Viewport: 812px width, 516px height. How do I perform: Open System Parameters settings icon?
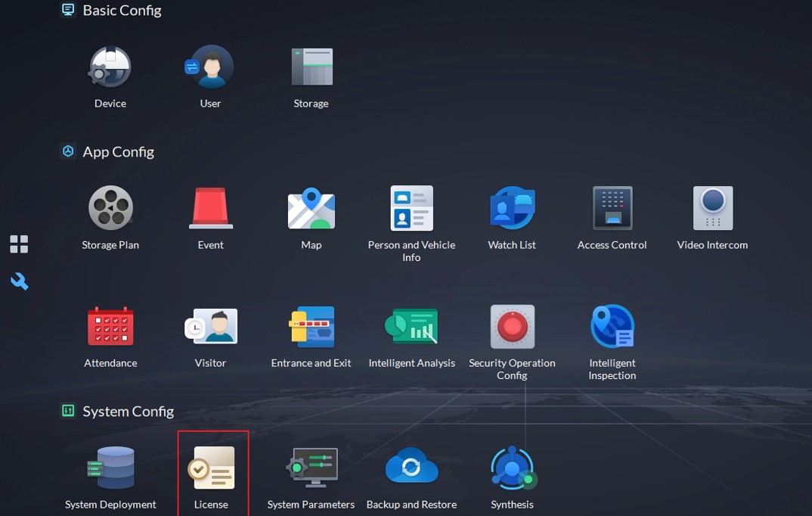tap(311, 468)
